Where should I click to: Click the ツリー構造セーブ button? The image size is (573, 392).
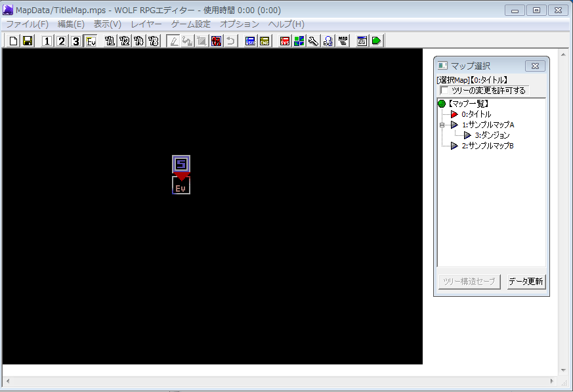point(469,282)
